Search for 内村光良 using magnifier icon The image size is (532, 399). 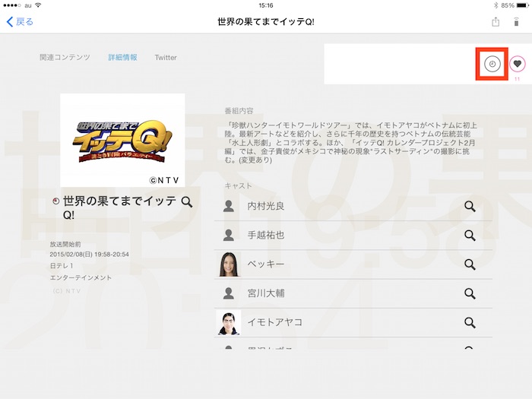click(x=470, y=206)
